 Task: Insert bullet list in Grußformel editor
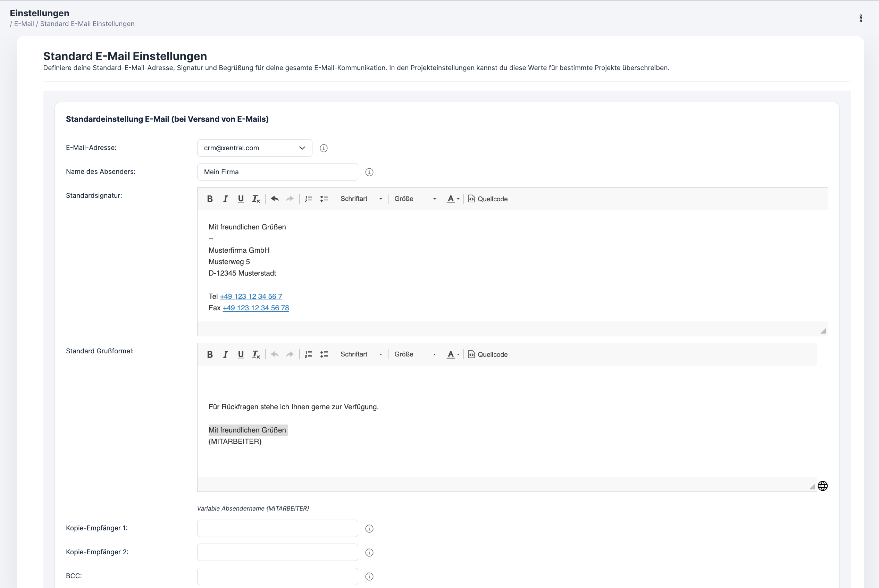324,354
